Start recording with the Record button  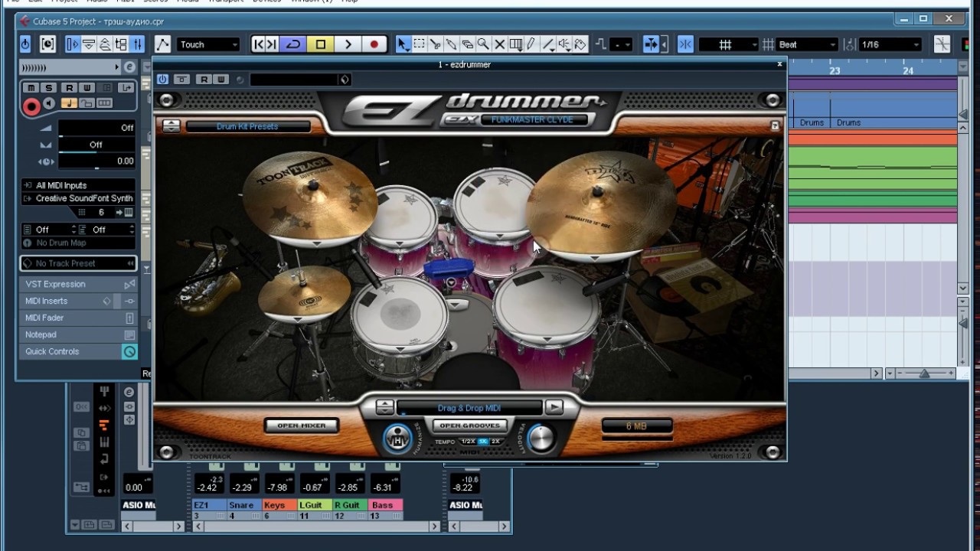pos(374,44)
